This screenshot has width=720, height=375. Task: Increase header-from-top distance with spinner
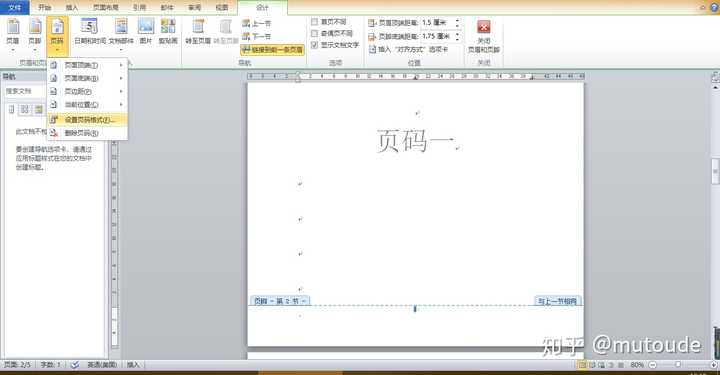point(457,20)
